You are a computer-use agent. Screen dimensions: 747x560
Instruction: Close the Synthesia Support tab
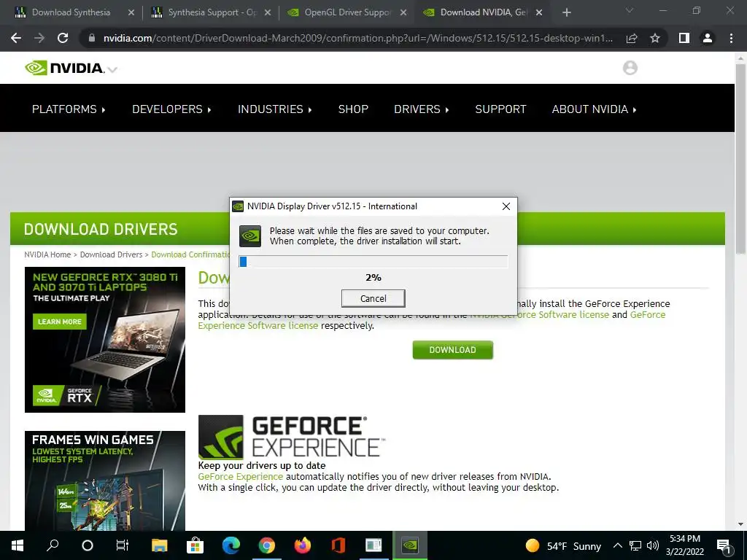click(x=268, y=13)
